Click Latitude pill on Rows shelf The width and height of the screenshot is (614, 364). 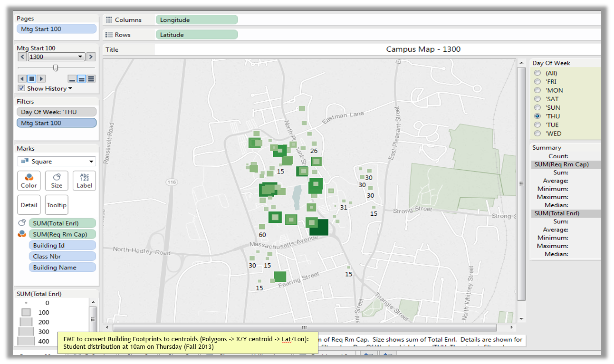(197, 35)
